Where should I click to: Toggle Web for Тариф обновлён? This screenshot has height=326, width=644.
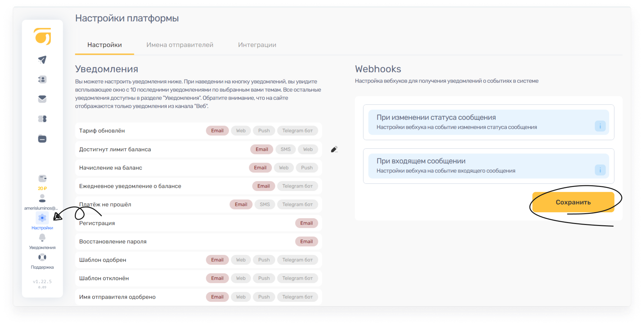tap(241, 131)
